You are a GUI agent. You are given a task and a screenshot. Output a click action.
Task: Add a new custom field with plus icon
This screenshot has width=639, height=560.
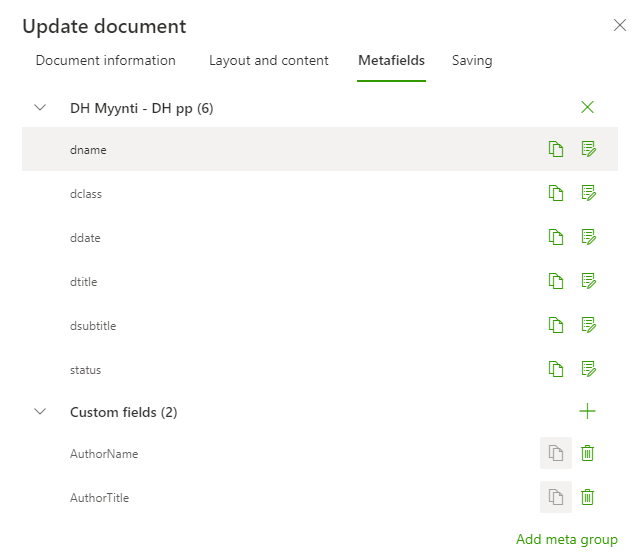(588, 411)
